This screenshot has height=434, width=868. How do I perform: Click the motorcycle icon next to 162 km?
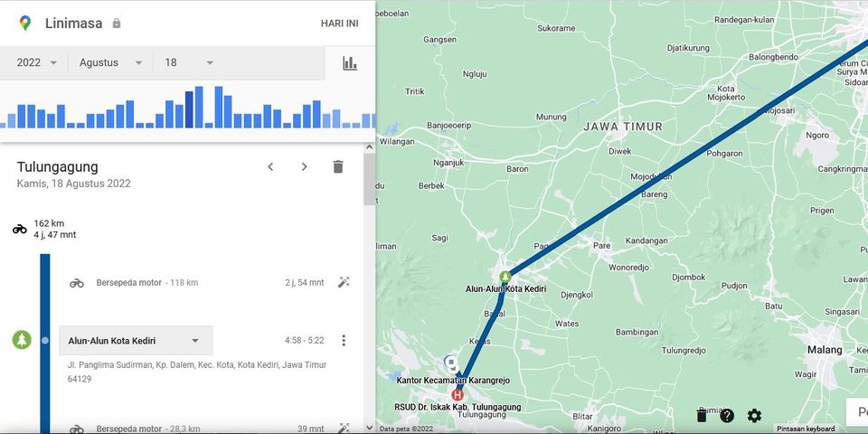pos(20,229)
